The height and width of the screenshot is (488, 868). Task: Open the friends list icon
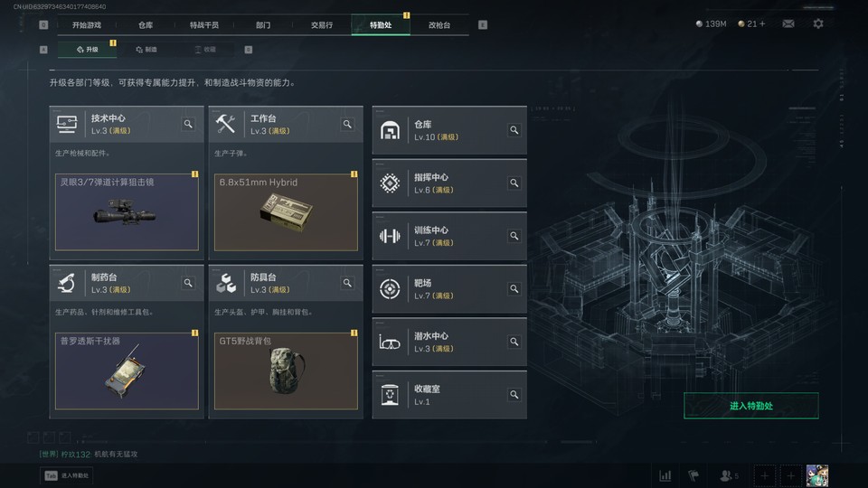[729, 475]
